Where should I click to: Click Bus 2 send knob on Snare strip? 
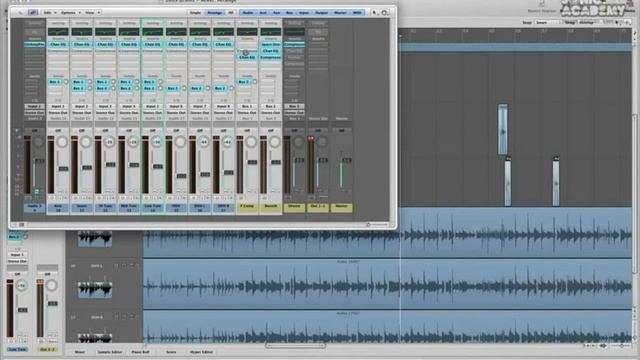pyautogui.click(x=89, y=88)
